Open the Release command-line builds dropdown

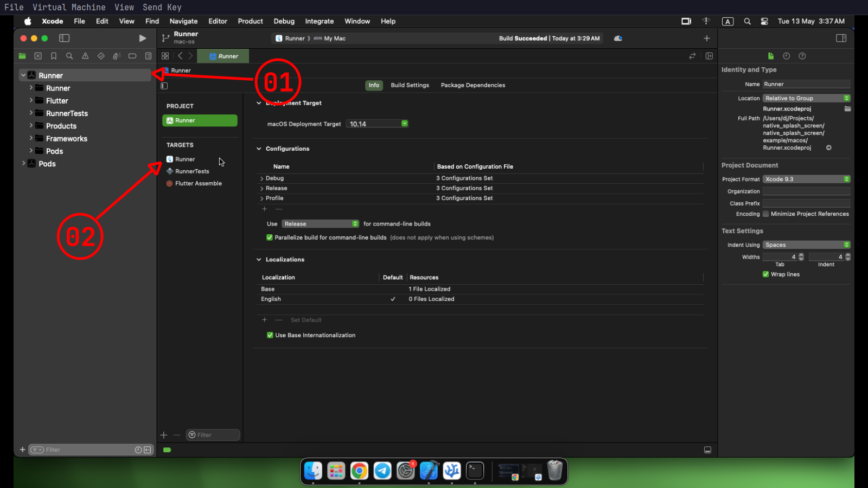pos(320,224)
